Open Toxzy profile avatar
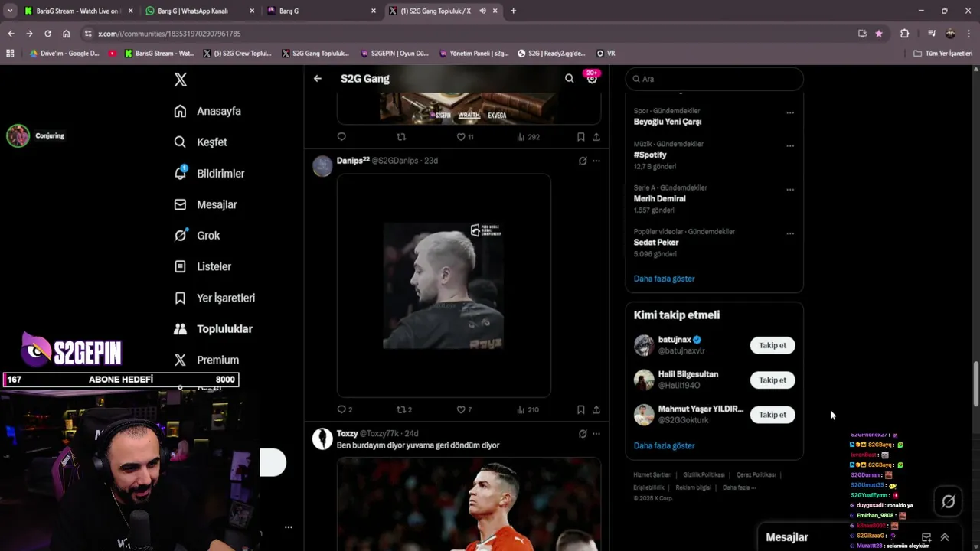980x551 pixels. click(322, 439)
